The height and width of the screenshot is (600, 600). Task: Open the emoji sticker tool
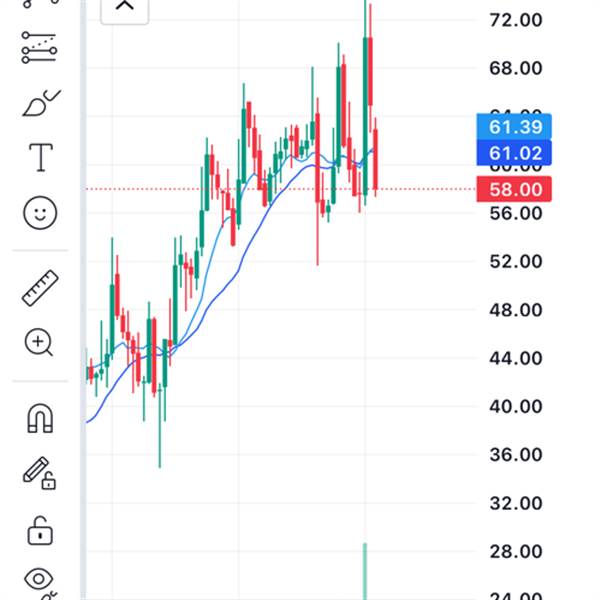[40, 213]
